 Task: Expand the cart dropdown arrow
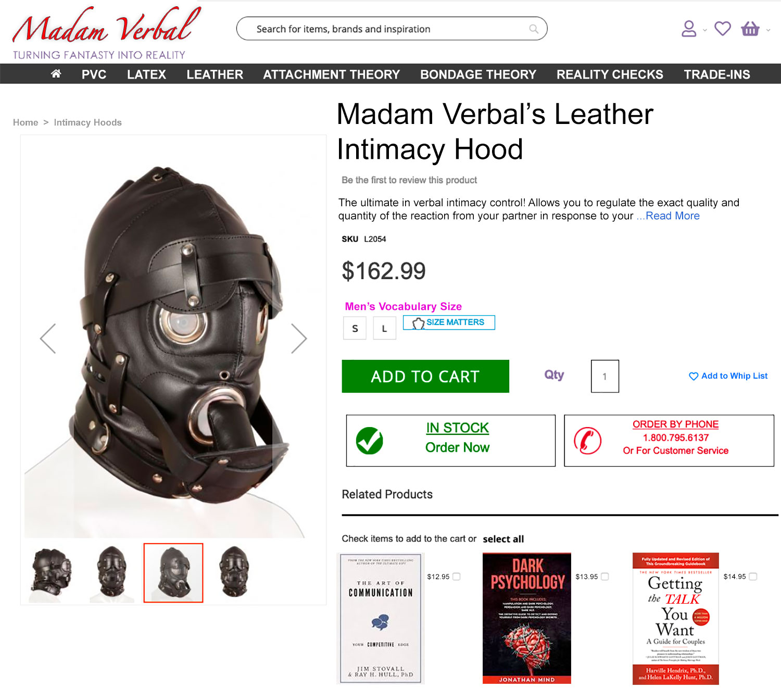pos(768,30)
